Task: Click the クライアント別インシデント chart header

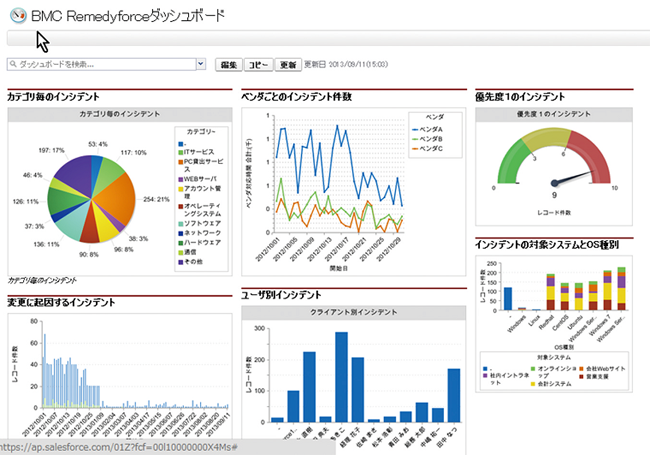Action: click(x=354, y=312)
